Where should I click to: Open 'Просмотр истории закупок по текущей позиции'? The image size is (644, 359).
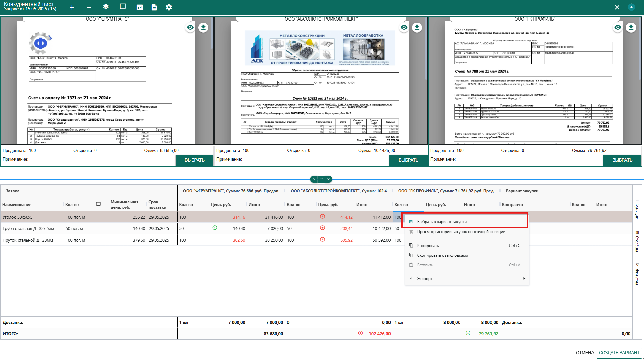pos(467,232)
